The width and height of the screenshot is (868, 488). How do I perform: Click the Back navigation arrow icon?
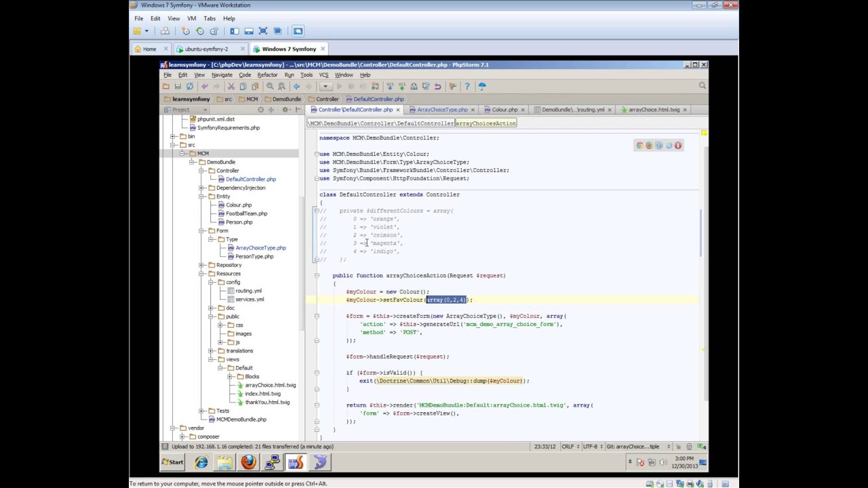tap(296, 86)
